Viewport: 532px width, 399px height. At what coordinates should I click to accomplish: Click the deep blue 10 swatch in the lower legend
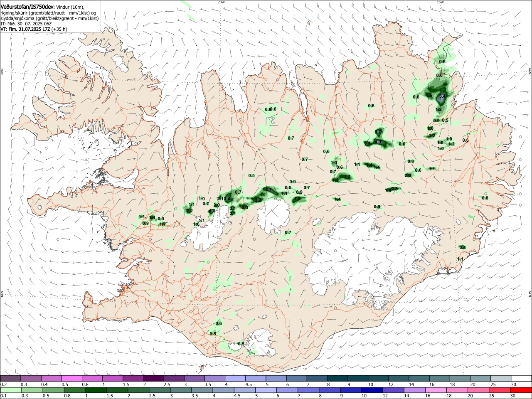[372, 390]
